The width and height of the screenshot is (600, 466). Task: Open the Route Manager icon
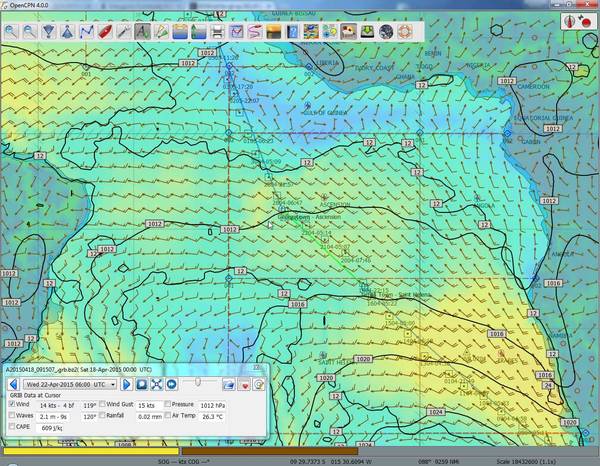coord(236,31)
